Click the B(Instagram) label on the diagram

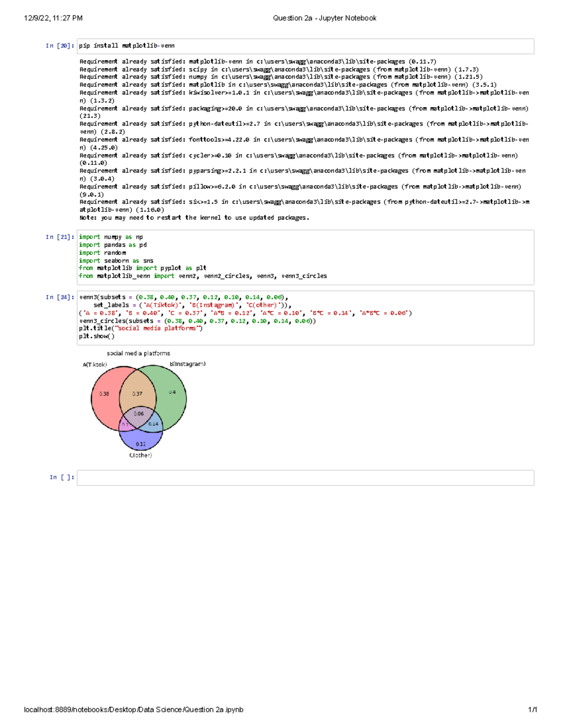click(187, 363)
